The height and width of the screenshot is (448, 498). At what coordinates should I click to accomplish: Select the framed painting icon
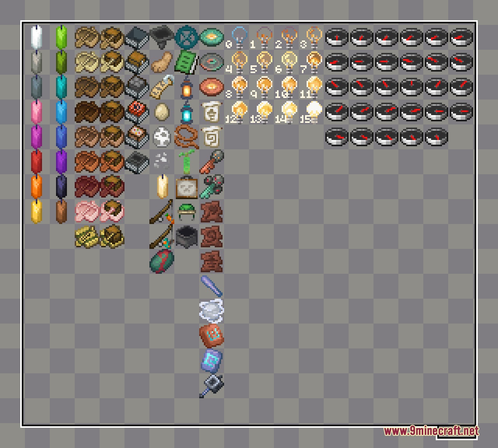pyautogui.click(x=187, y=187)
